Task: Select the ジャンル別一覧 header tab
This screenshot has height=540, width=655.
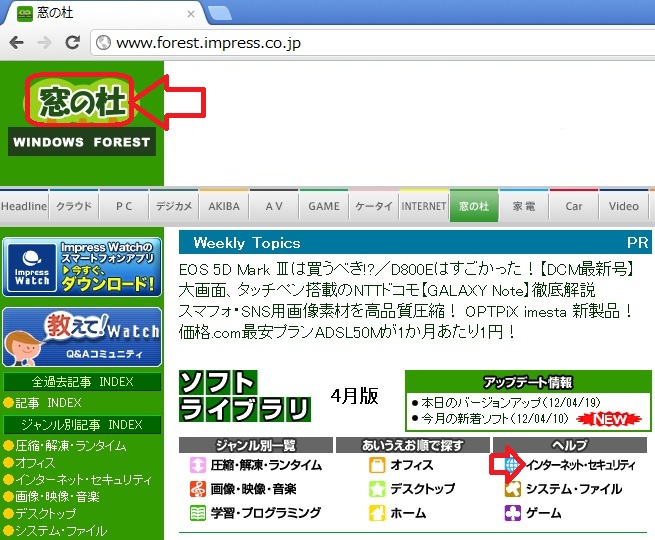Action: coord(256,445)
